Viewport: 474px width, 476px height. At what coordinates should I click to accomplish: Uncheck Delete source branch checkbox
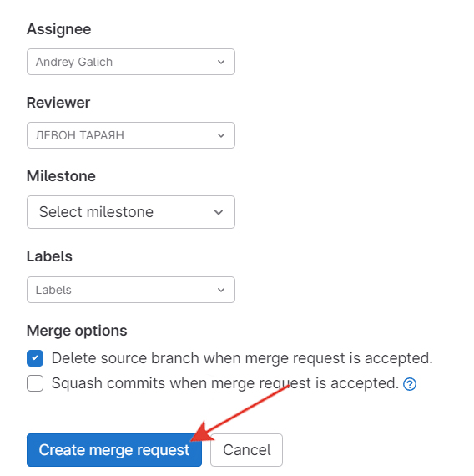(35, 358)
